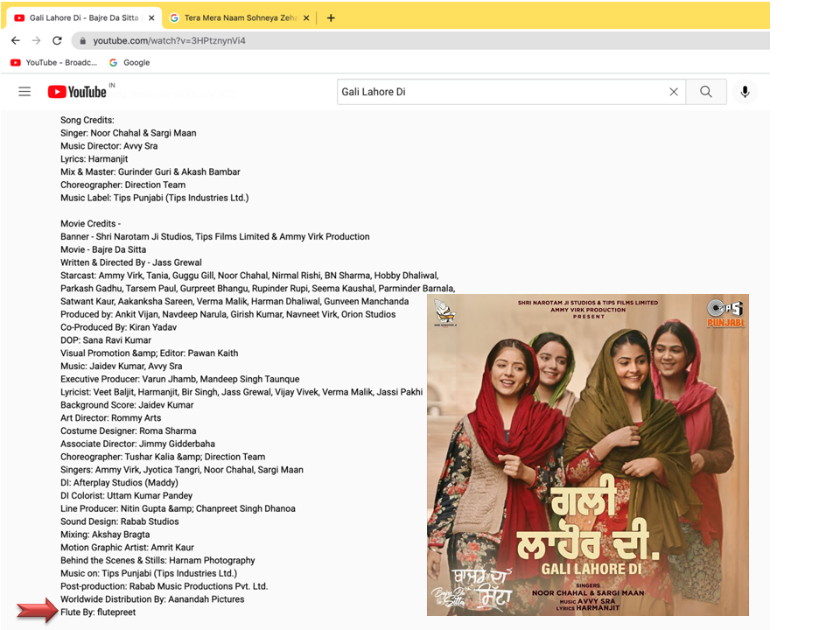
Task: Open the YouTube hamburger guide menu
Action: (24, 92)
